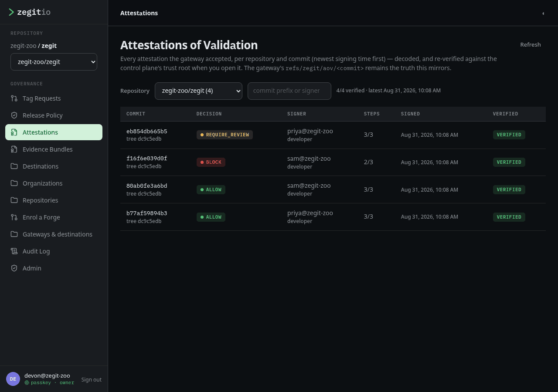Click the Tag Requests branch icon
Viewport: 558px width, 392px height.
(14, 98)
